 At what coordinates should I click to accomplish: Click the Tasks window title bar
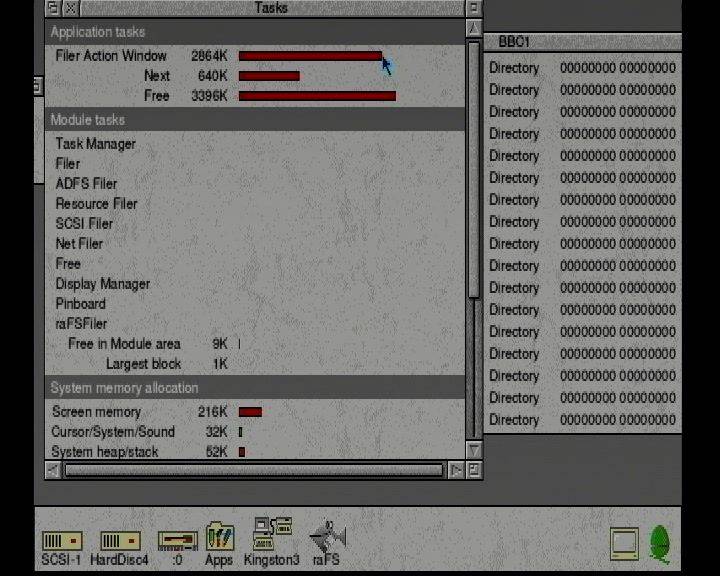[x=271, y=8]
